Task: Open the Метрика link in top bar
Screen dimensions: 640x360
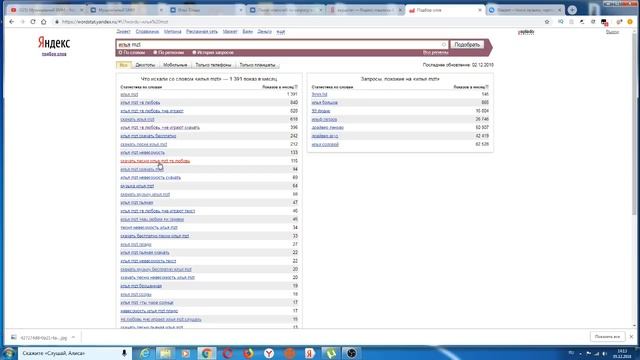Action: (172, 31)
